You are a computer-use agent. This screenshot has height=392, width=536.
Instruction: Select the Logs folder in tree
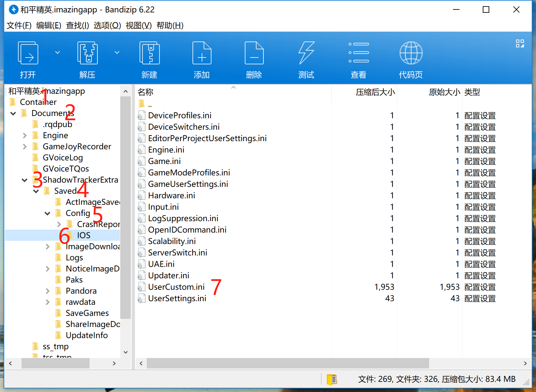click(74, 258)
